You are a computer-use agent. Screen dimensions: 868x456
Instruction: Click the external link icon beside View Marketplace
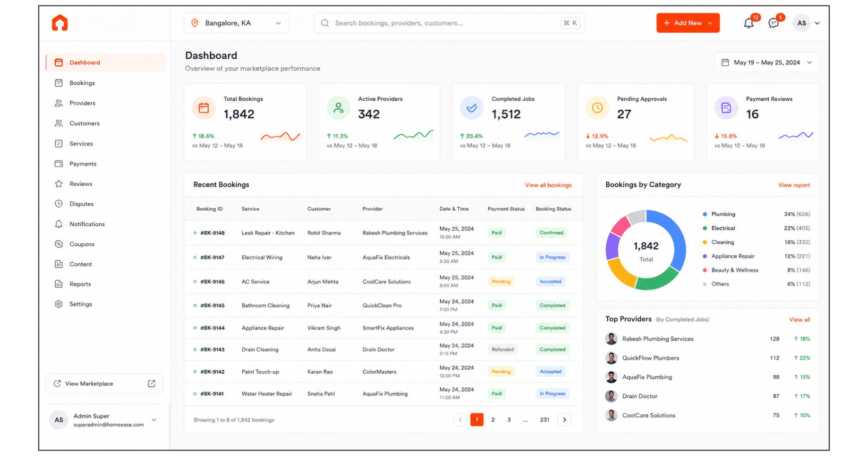[x=151, y=384]
